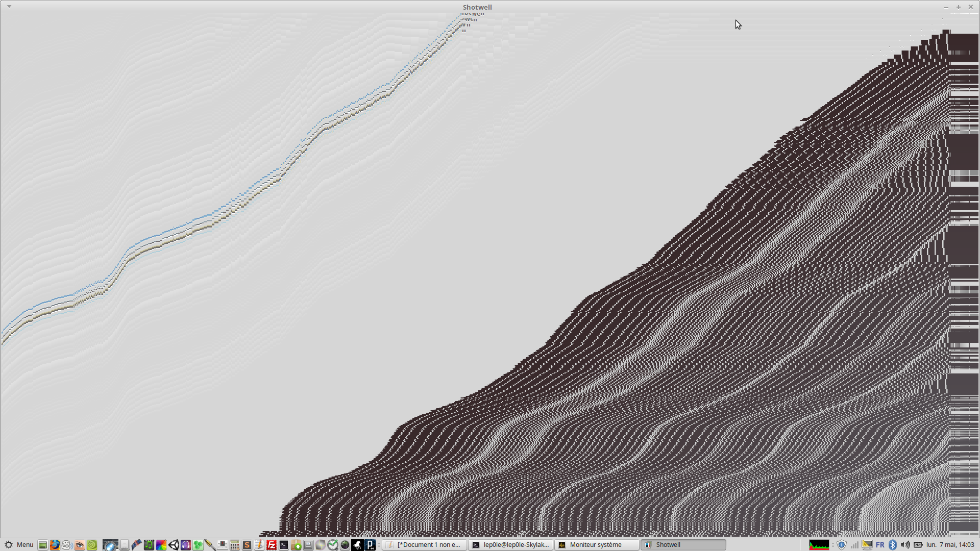
Task: Open the FR keyboard layout indicator
Action: point(880,545)
